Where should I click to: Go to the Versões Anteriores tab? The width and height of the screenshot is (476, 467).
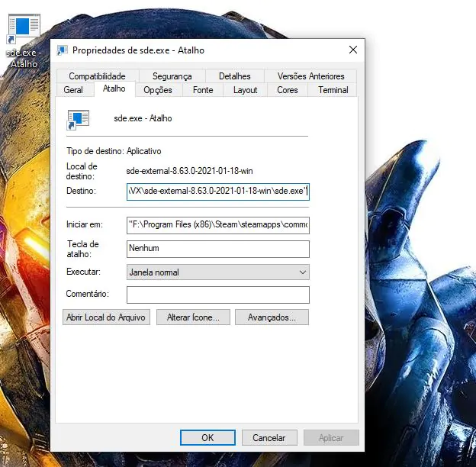coord(310,76)
